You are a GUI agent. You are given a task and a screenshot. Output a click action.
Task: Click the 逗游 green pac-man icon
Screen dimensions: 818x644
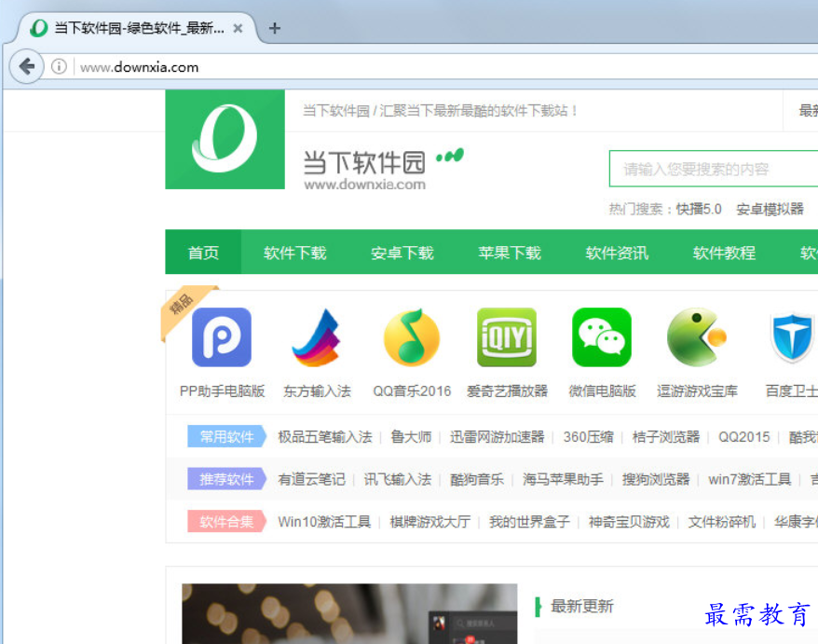click(x=697, y=337)
